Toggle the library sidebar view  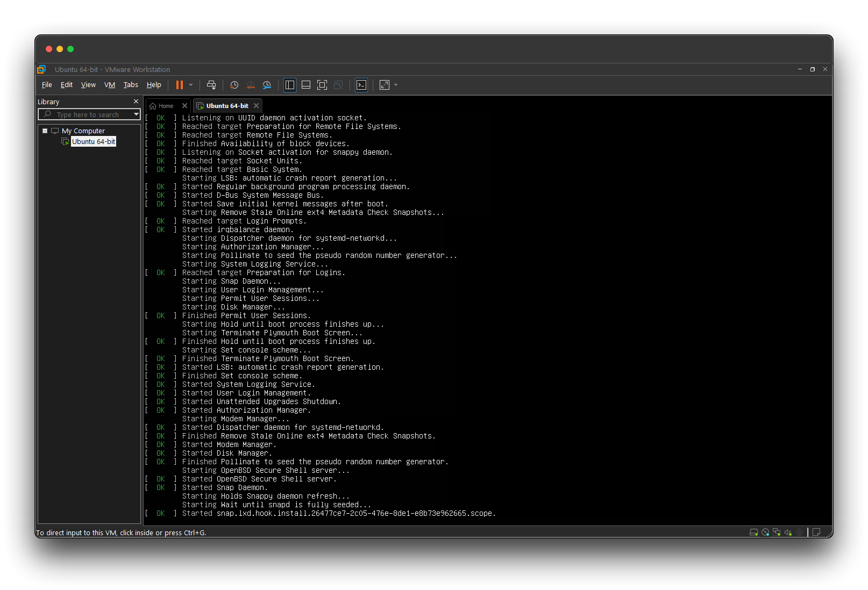point(290,85)
